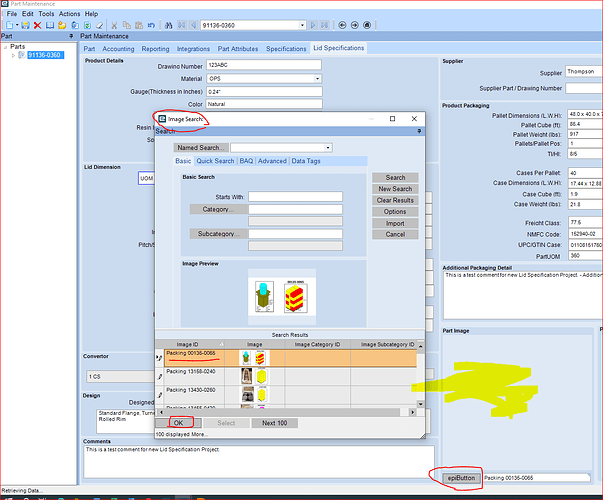Screen dimensions: 603x500
Task: Select the Part tab
Action: pos(89,49)
